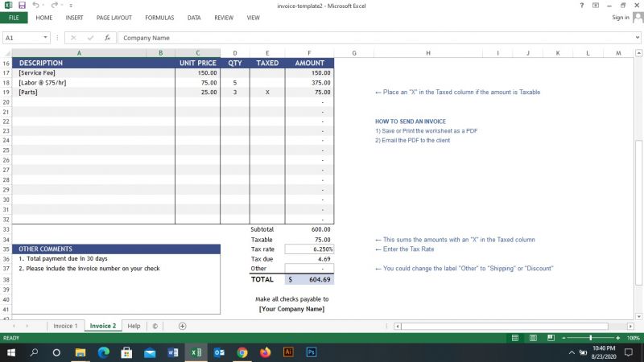Open the FORMULAS ribbon tab

pyautogui.click(x=159, y=17)
